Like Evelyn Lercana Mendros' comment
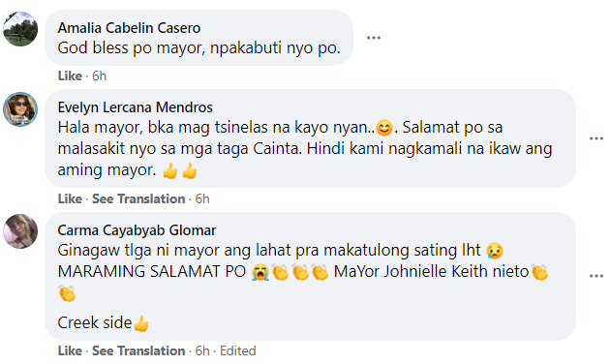 (x=70, y=198)
